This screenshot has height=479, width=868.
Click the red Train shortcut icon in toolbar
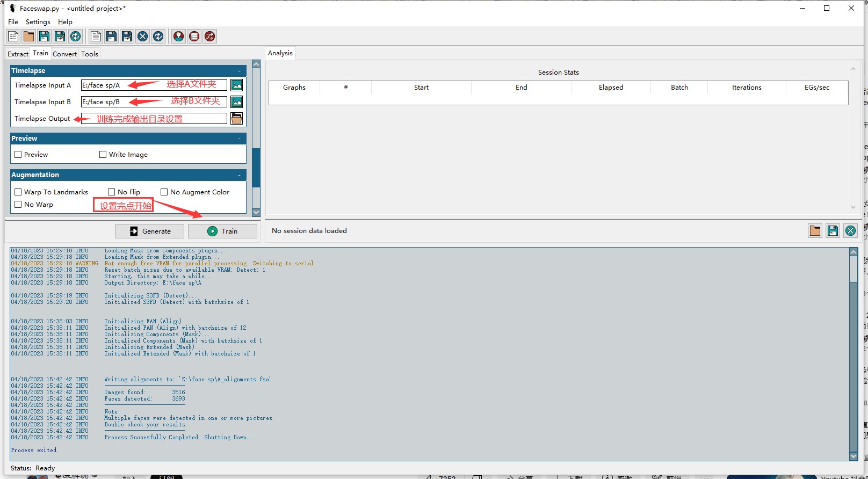[194, 37]
